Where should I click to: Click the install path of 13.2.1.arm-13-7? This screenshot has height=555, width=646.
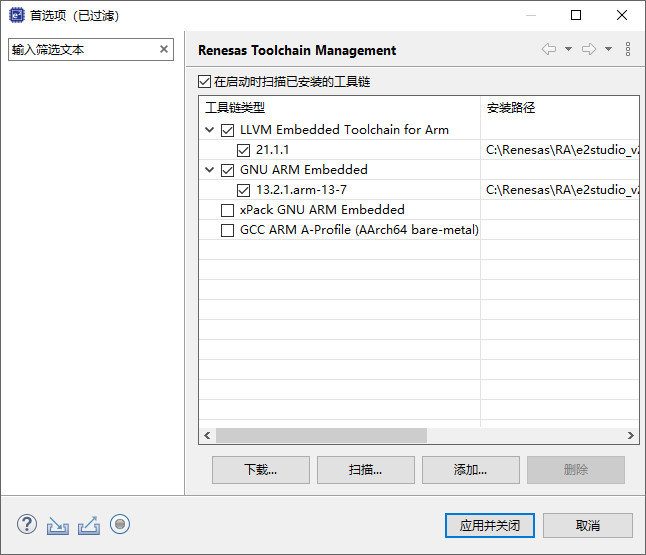562,190
